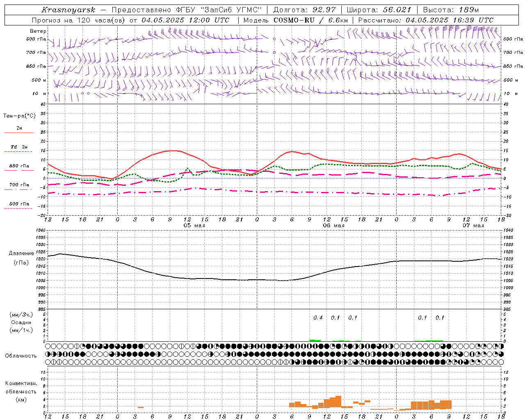Click the Облачность cloudiness row label
Viewport: 525px width, 420px height.
21,356
